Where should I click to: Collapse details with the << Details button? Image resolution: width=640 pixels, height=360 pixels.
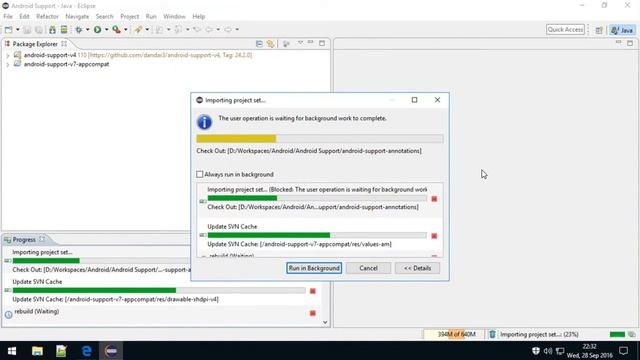[x=417, y=268]
